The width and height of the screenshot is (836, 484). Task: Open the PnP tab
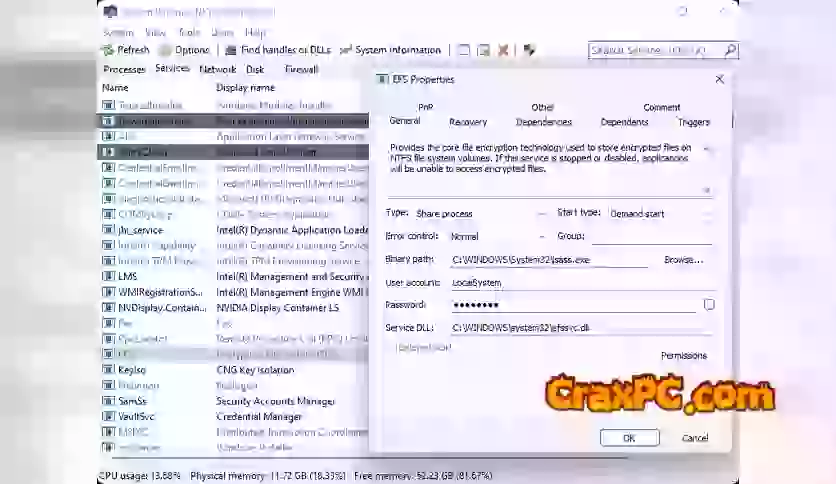425,107
